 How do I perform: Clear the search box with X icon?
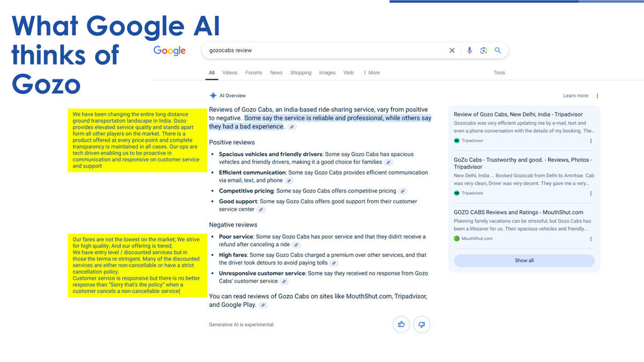pyautogui.click(x=452, y=50)
